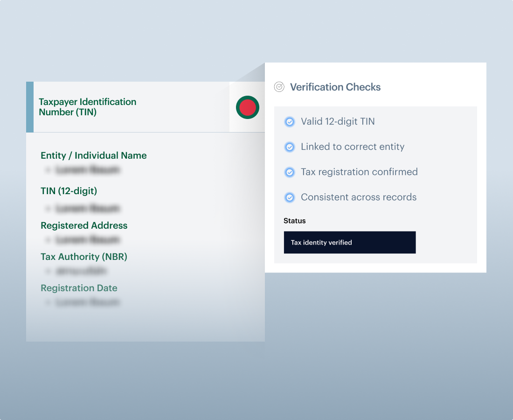Click the Bangladesh flag icon
Image resolution: width=513 pixels, height=420 pixels.
[247, 107]
